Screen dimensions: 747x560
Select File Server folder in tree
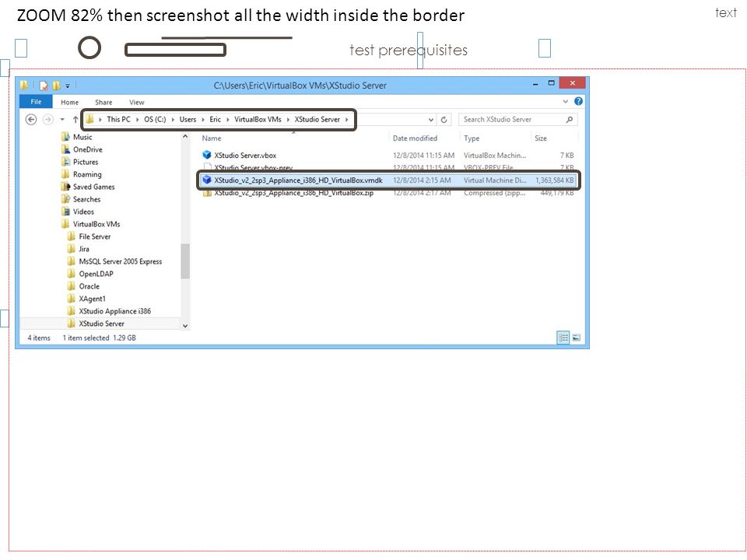point(95,236)
